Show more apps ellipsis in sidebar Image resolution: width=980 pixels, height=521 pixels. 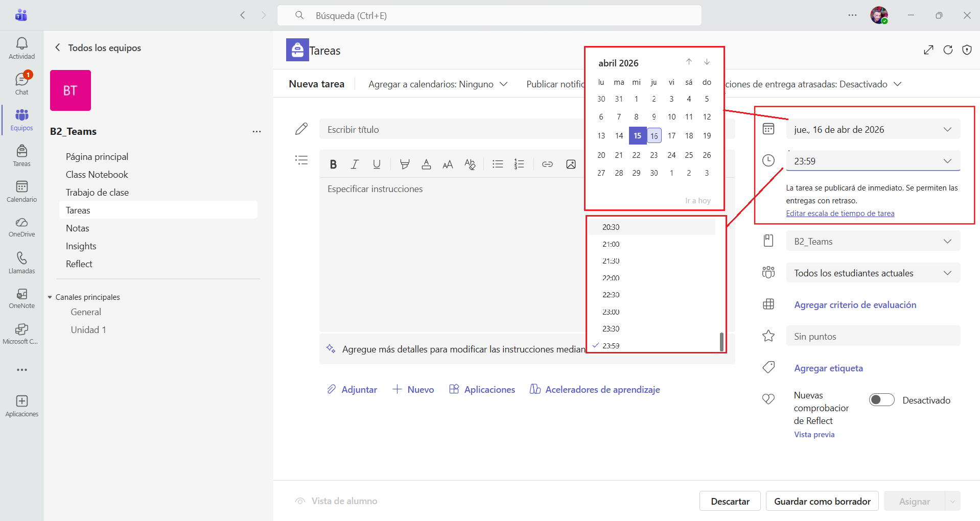tap(21, 370)
